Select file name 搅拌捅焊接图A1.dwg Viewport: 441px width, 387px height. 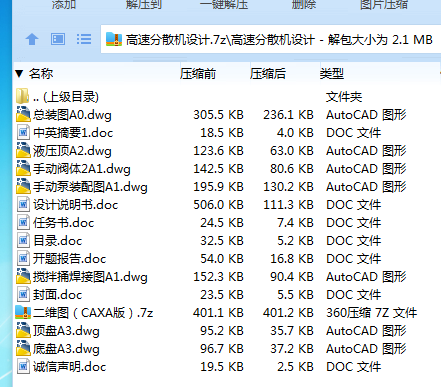[90, 277]
